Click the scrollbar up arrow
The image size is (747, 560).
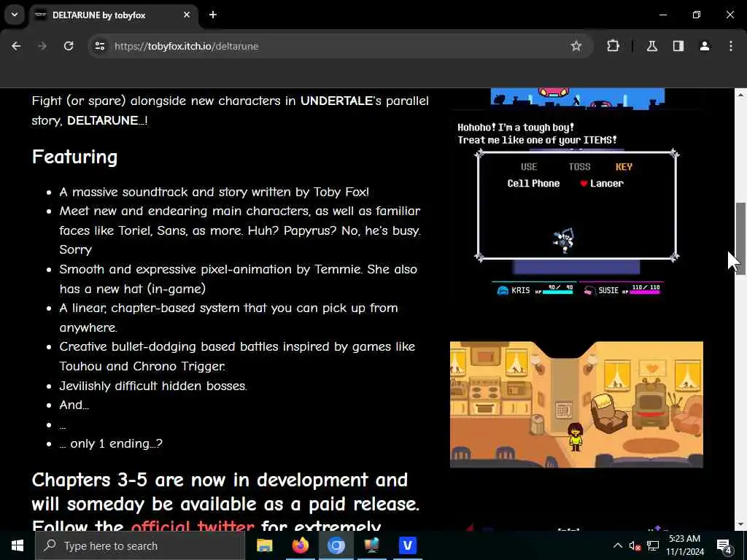point(740,96)
